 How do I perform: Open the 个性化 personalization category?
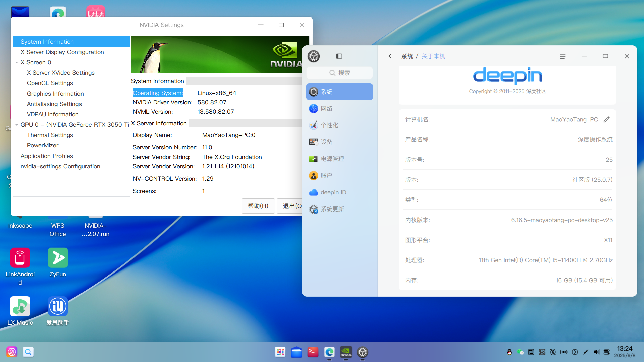[x=339, y=125]
